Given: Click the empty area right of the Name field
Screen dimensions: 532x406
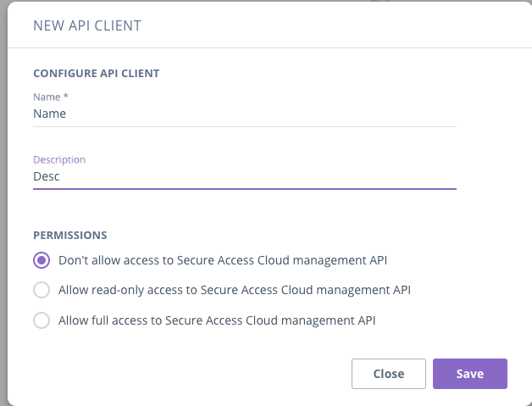Looking at the screenshot, I should [x=494, y=114].
